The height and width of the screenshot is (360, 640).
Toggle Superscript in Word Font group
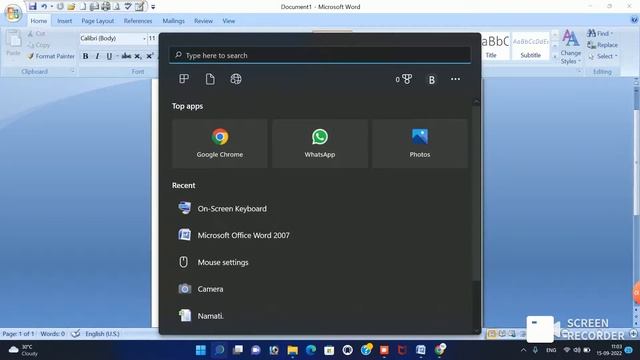pos(149,56)
